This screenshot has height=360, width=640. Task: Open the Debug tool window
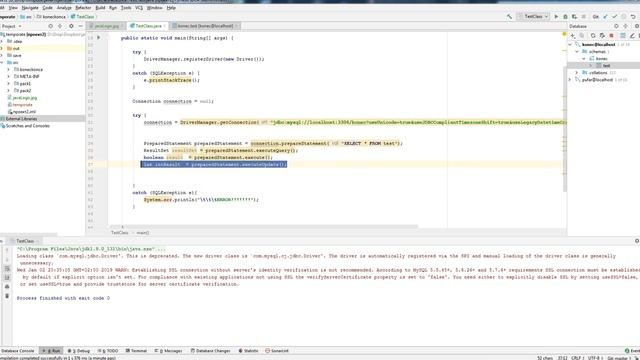click(79, 351)
